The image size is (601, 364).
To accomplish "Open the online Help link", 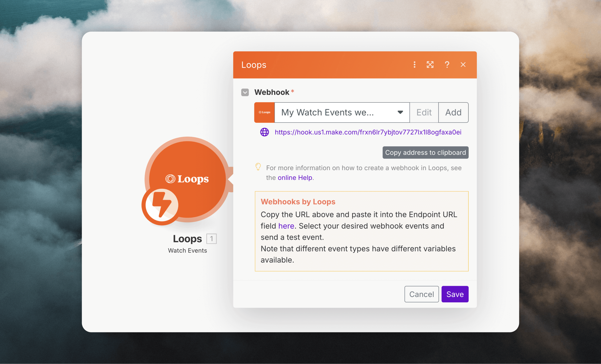I will tap(295, 178).
